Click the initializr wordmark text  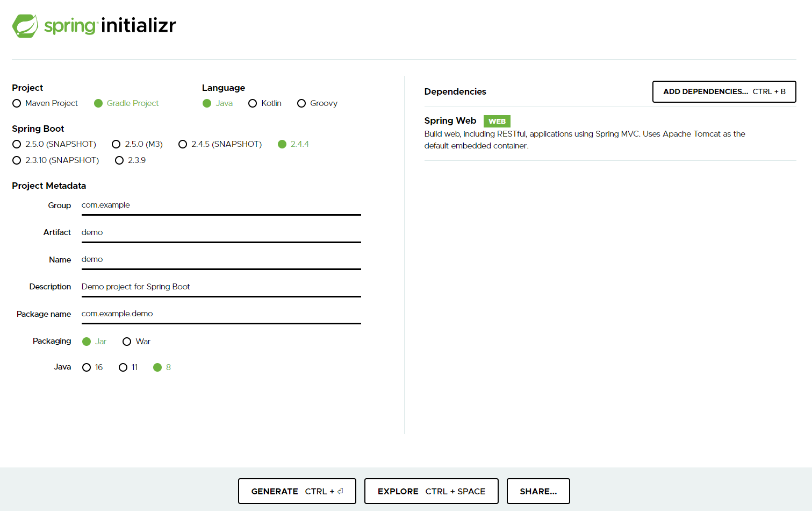click(x=139, y=25)
